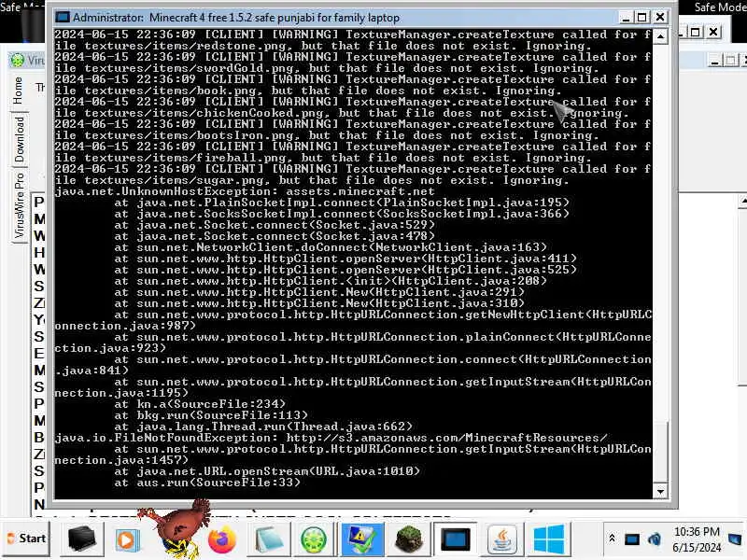Click the fireball.png warning line
747x560 pixels.
(353, 152)
